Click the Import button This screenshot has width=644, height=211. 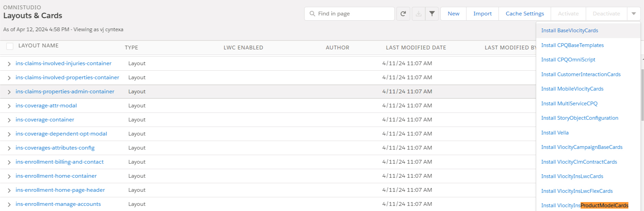pos(482,14)
